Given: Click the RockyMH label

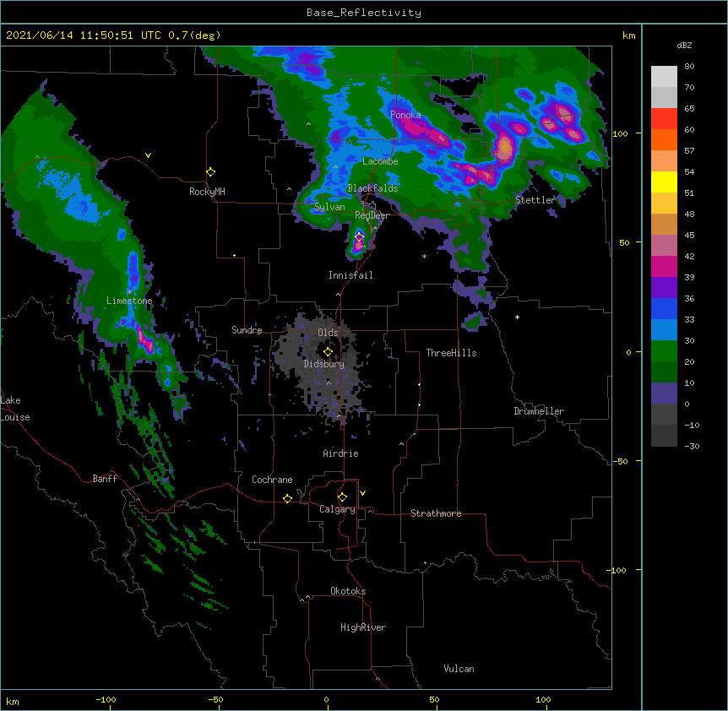Looking at the screenshot, I should coord(207,192).
